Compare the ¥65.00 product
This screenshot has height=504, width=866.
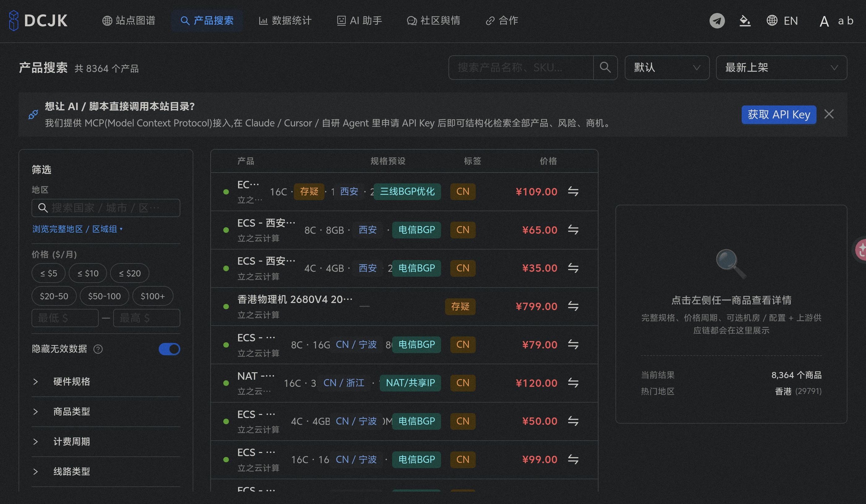point(573,229)
